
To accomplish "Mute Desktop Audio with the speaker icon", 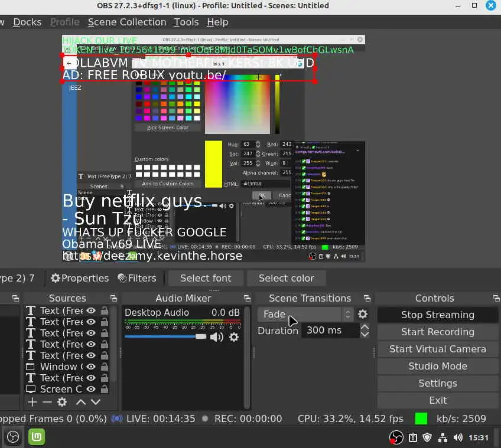I will (x=217, y=337).
